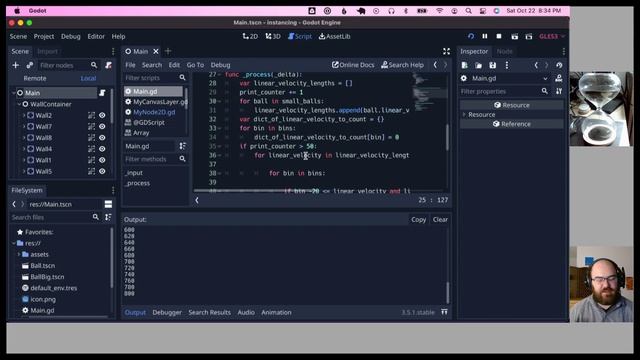Screen dimensions: 640x360
Task: Switch to the 2D workspace
Action: point(250,36)
